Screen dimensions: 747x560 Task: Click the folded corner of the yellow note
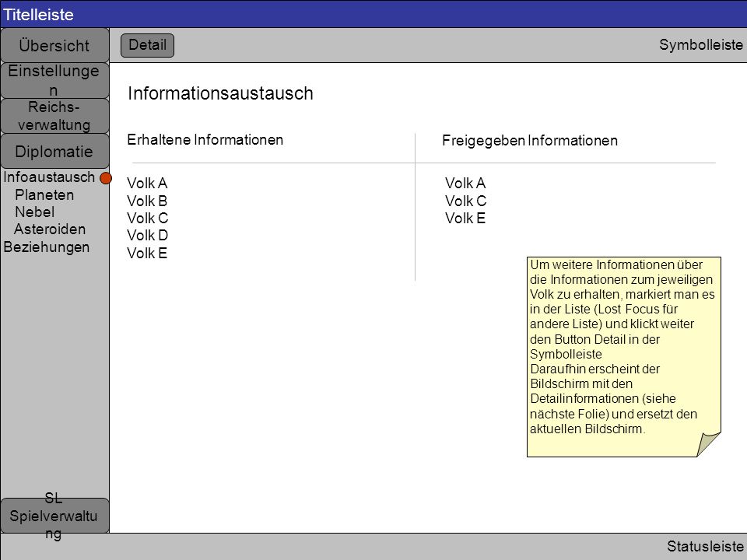(709, 445)
